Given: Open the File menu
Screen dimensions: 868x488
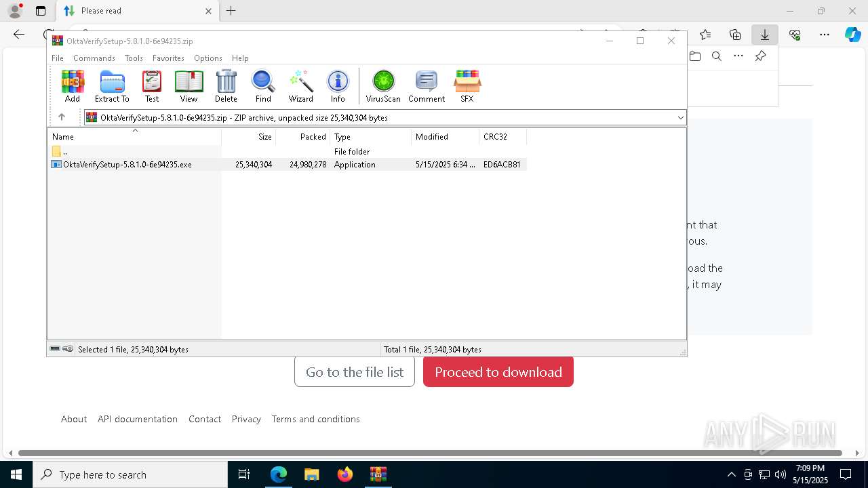Looking at the screenshot, I should [x=58, y=58].
